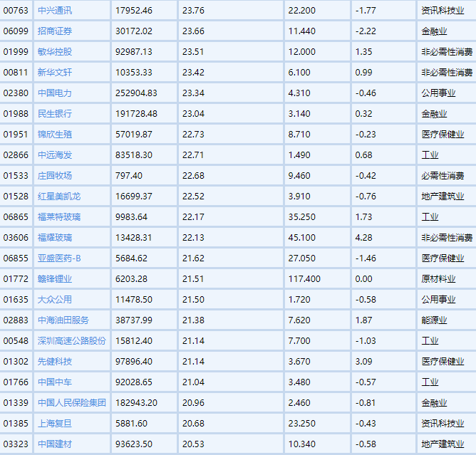This screenshot has width=476, height=455.
Task: Select the percentage 23.04
Action: [193, 114]
